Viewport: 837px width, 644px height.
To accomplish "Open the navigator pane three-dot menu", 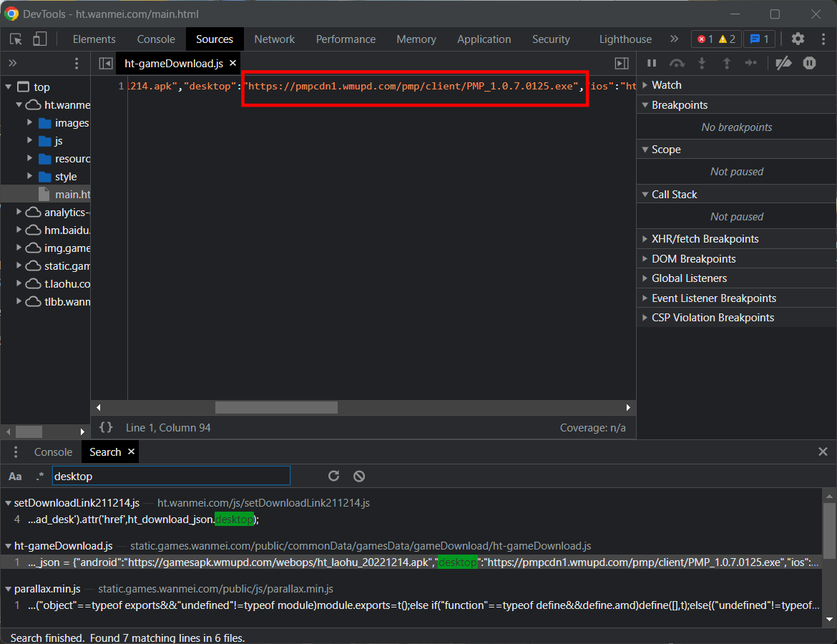I will tap(77, 64).
